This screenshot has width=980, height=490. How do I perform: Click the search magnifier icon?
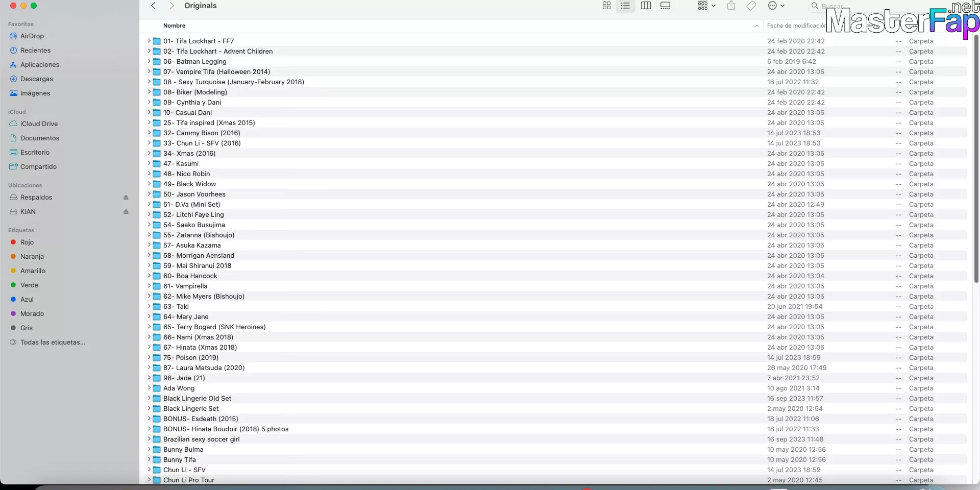pyautogui.click(x=815, y=6)
